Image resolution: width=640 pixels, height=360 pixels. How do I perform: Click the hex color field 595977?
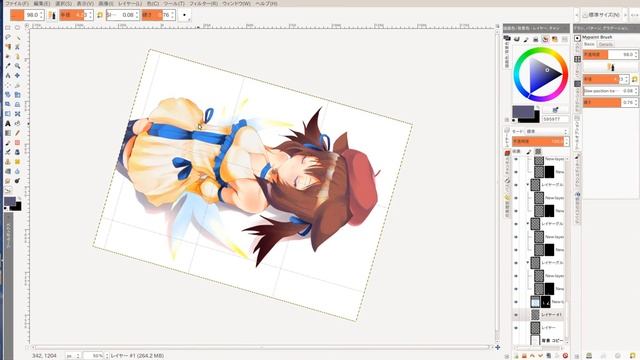[555, 120]
